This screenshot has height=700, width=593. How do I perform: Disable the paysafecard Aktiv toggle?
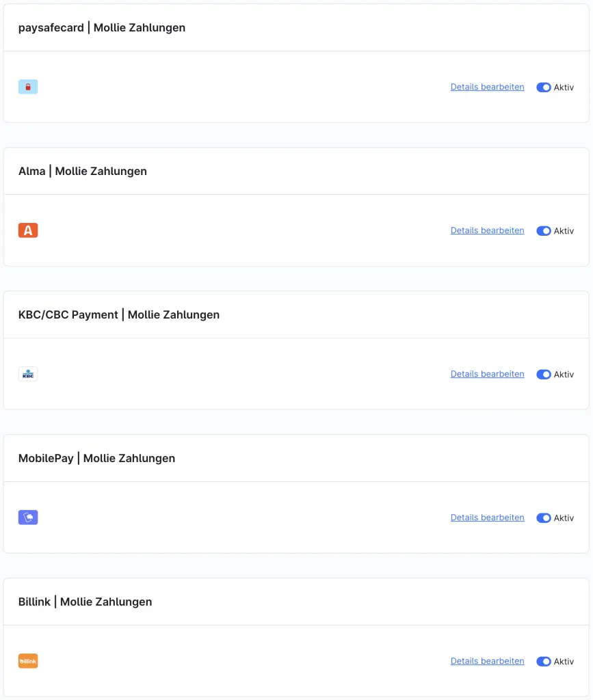point(544,87)
